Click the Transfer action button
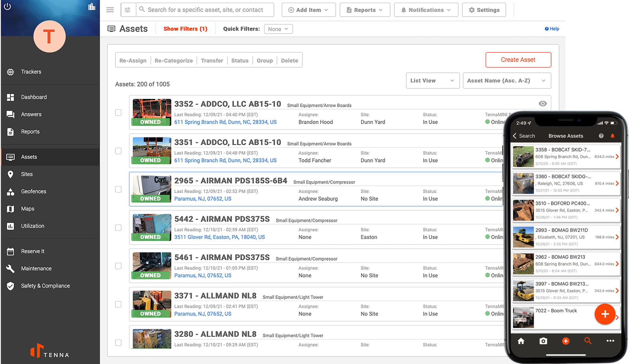 (212, 61)
